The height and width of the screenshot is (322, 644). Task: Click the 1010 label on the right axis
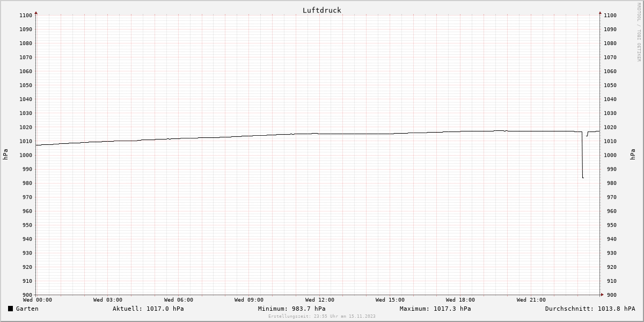click(610, 141)
